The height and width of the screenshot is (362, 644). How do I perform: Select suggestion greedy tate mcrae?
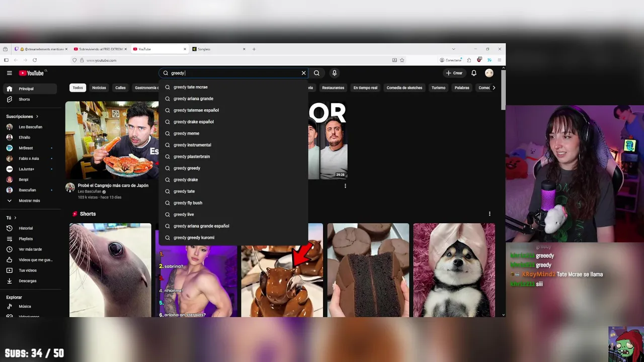pyautogui.click(x=233, y=87)
